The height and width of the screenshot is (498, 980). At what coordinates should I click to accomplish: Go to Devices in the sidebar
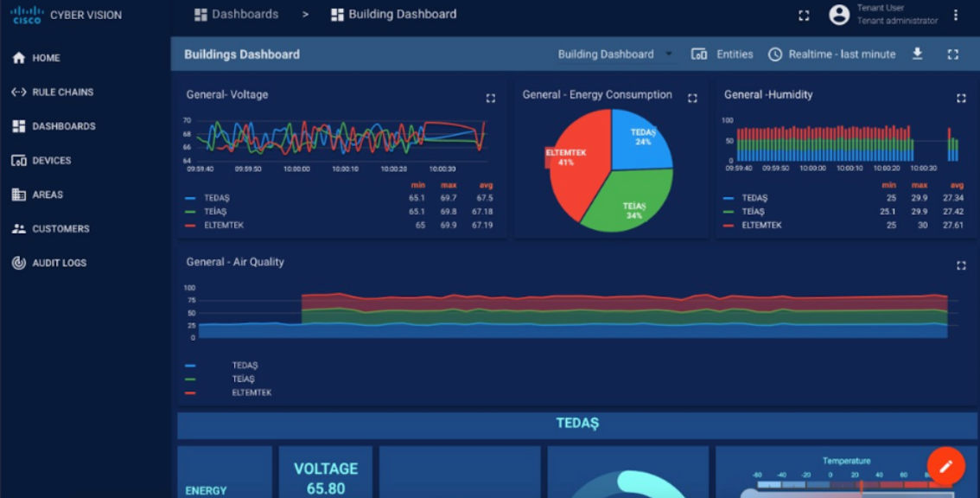click(x=51, y=161)
